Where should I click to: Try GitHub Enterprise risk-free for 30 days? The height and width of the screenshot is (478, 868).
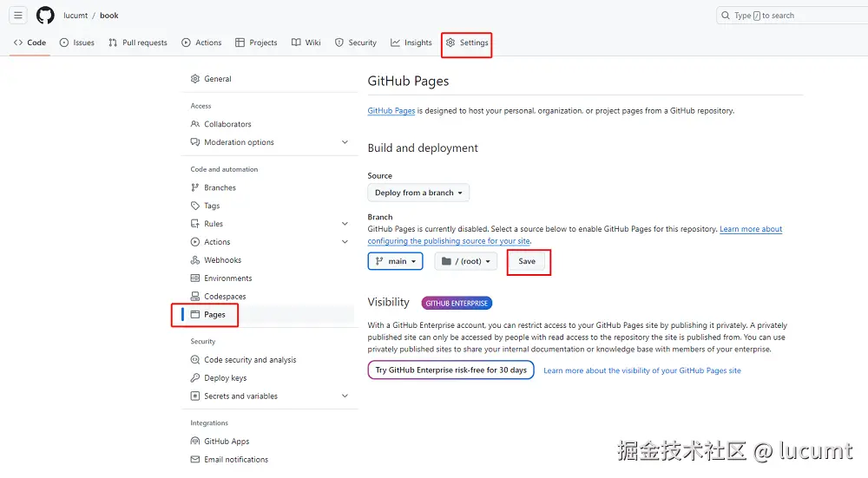[451, 370]
